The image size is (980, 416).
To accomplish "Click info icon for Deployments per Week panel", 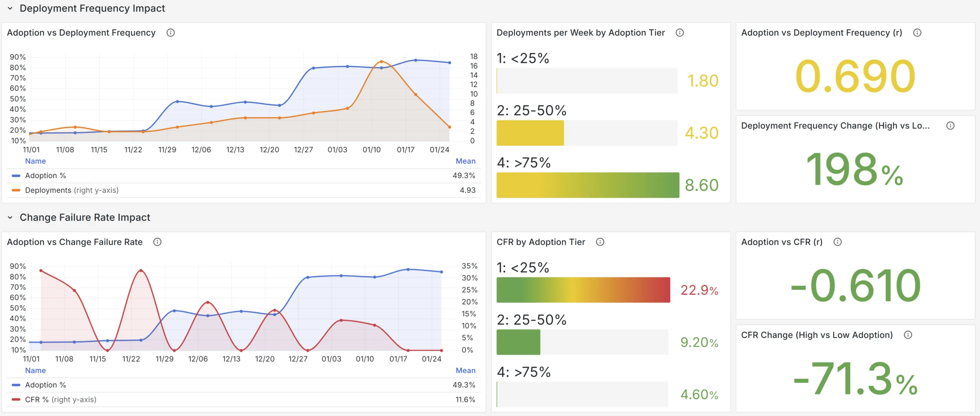I will click(680, 33).
